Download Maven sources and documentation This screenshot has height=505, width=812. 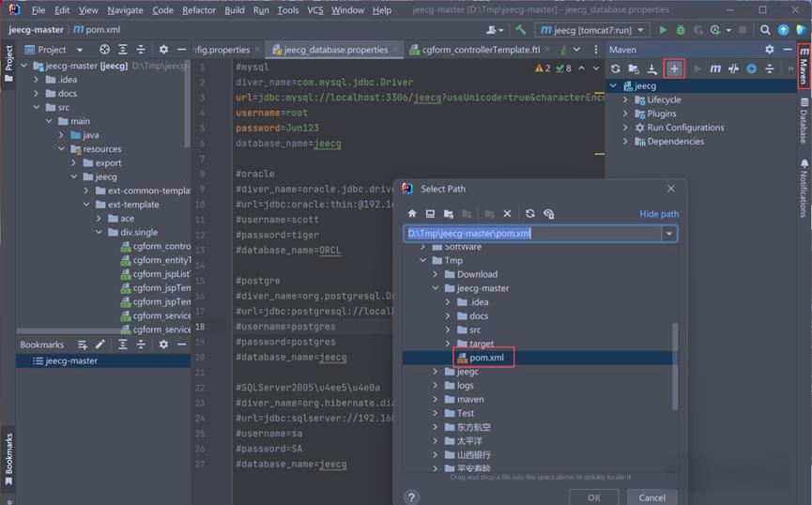[x=652, y=69]
